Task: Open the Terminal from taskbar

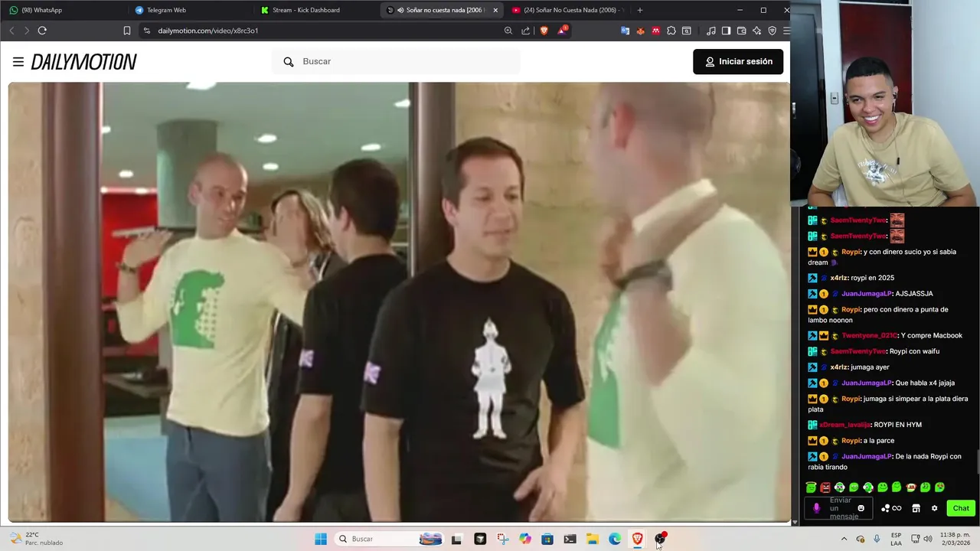Action: pyautogui.click(x=570, y=539)
